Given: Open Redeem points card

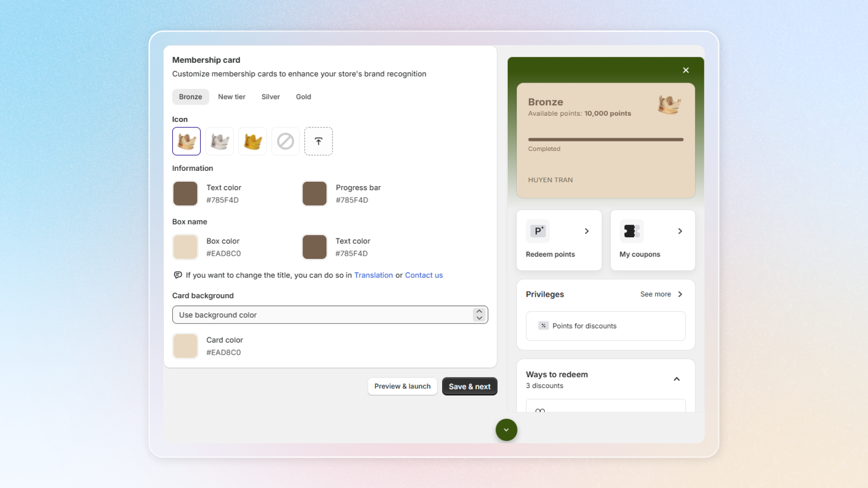Looking at the screenshot, I should [x=559, y=240].
